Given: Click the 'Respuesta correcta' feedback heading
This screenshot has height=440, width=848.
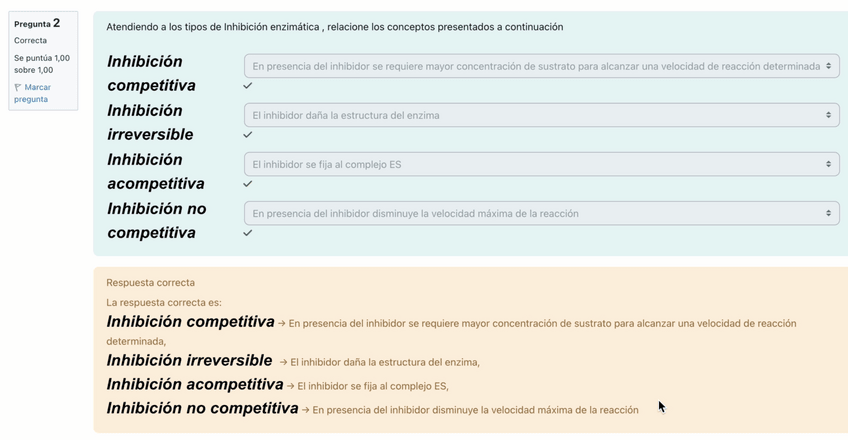Looking at the screenshot, I should click(x=150, y=283).
